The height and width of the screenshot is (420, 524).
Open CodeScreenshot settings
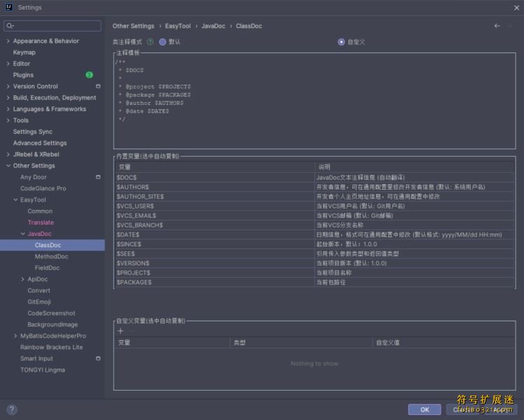(x=51, y=313)
